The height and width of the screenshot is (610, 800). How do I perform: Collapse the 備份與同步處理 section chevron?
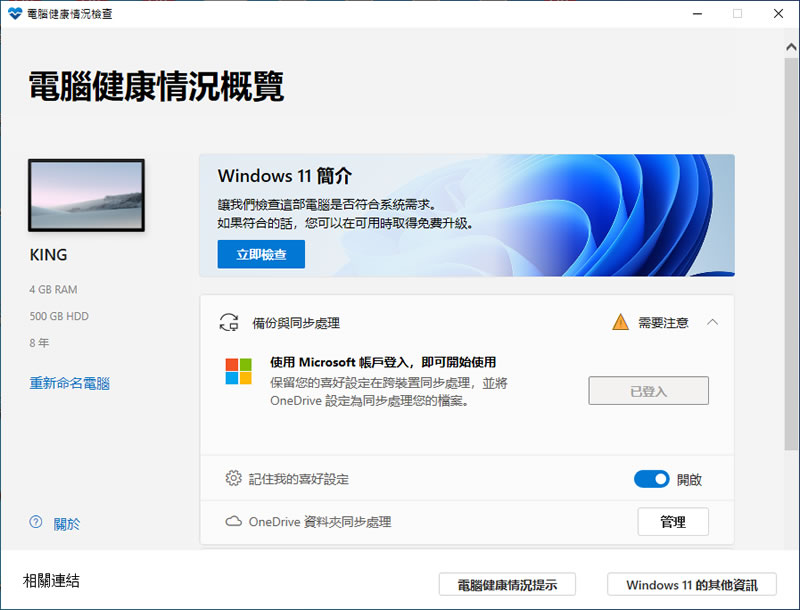713,322
